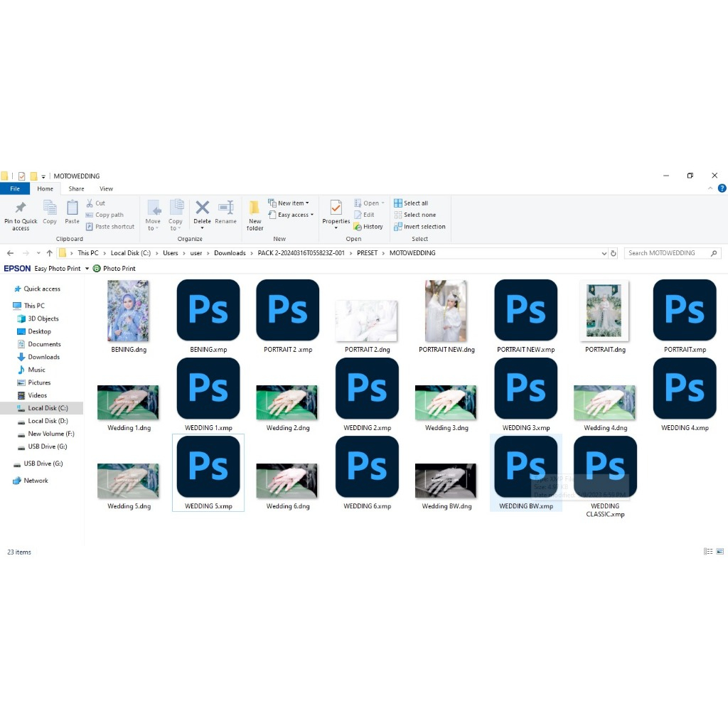Select the BENING.dng thumbnail
728x728 pixels.
tap(128, 310)
